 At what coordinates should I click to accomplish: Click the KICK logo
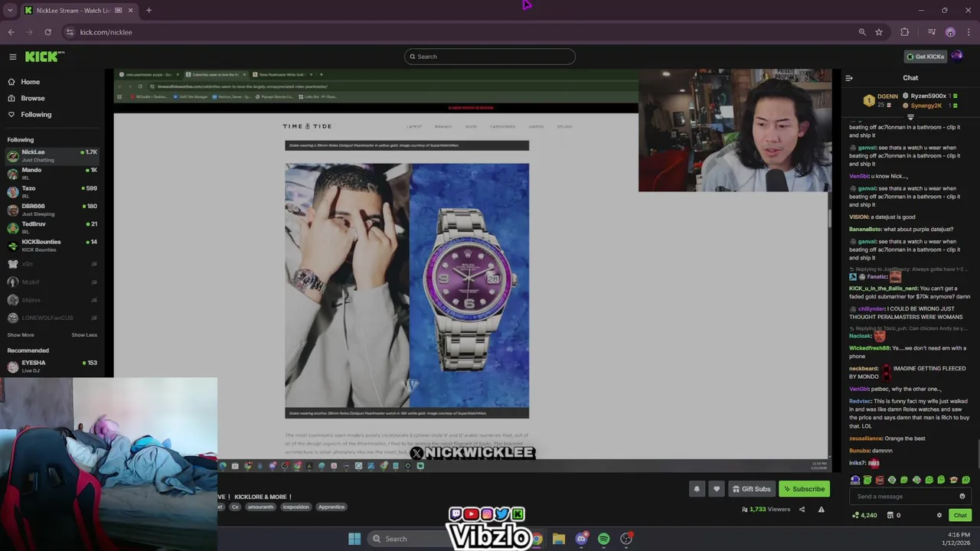coord(44,57)
